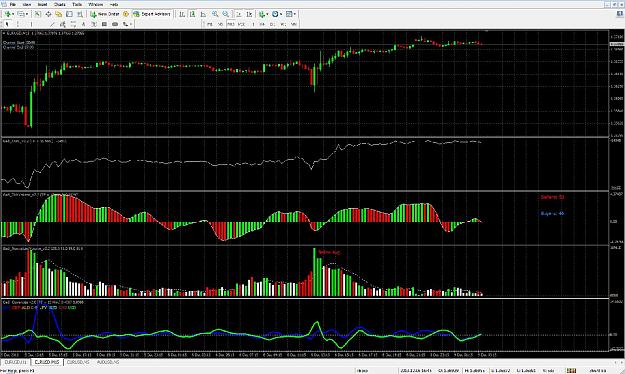Switch the timeframe to W1
The image size is (625, 374).
(x=283, y=24)
